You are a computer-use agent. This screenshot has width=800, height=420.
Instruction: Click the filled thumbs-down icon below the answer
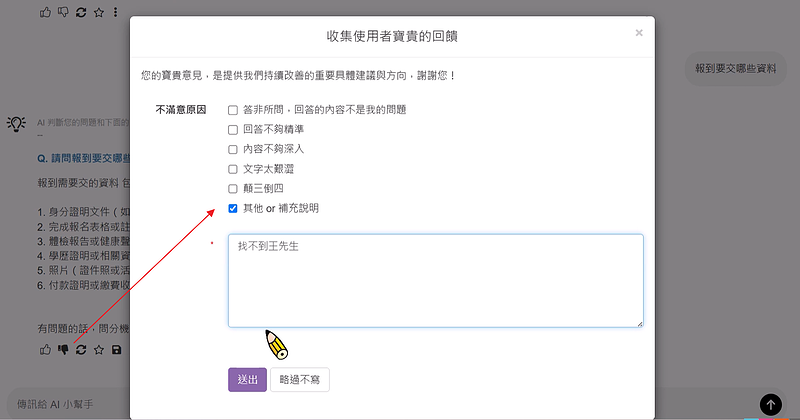63,349
